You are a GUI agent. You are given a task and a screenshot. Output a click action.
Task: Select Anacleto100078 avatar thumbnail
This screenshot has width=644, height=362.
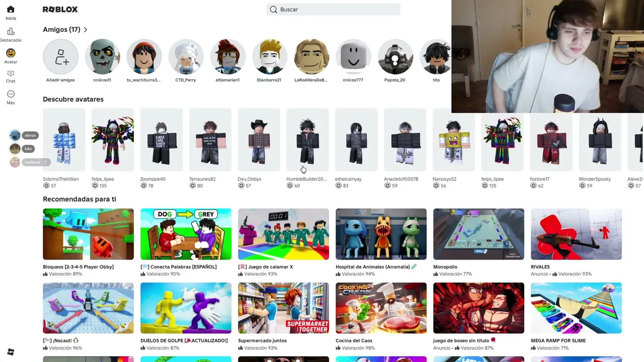405,140
